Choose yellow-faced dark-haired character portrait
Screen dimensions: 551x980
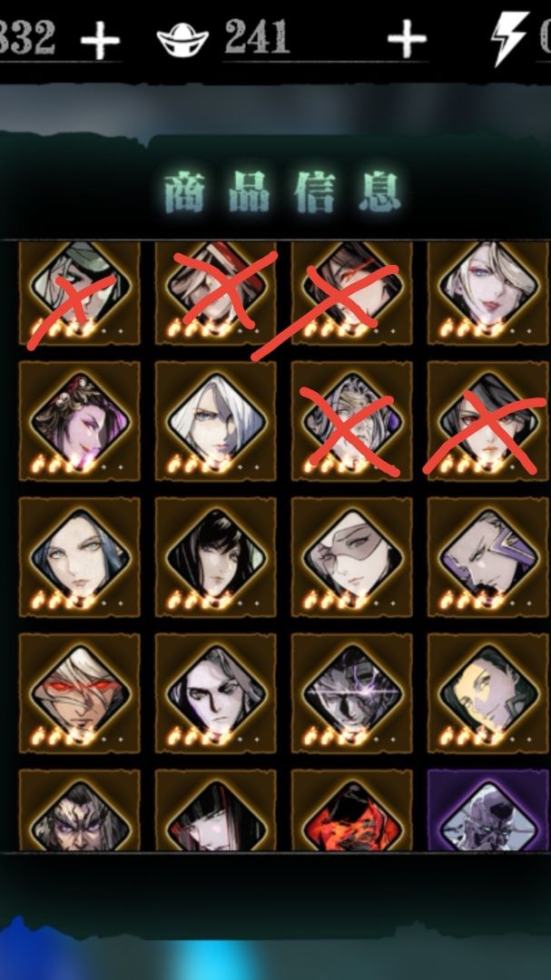click(488, 693)
